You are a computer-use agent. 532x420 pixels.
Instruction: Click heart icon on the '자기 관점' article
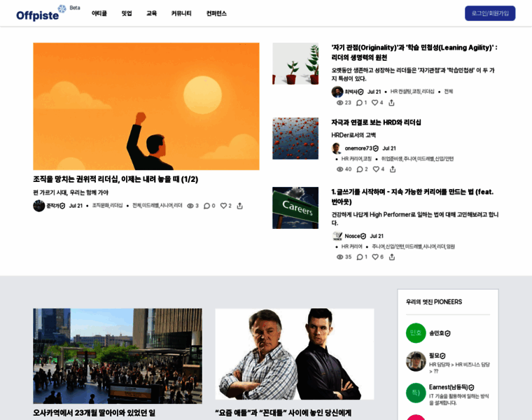tap(375, 103)
